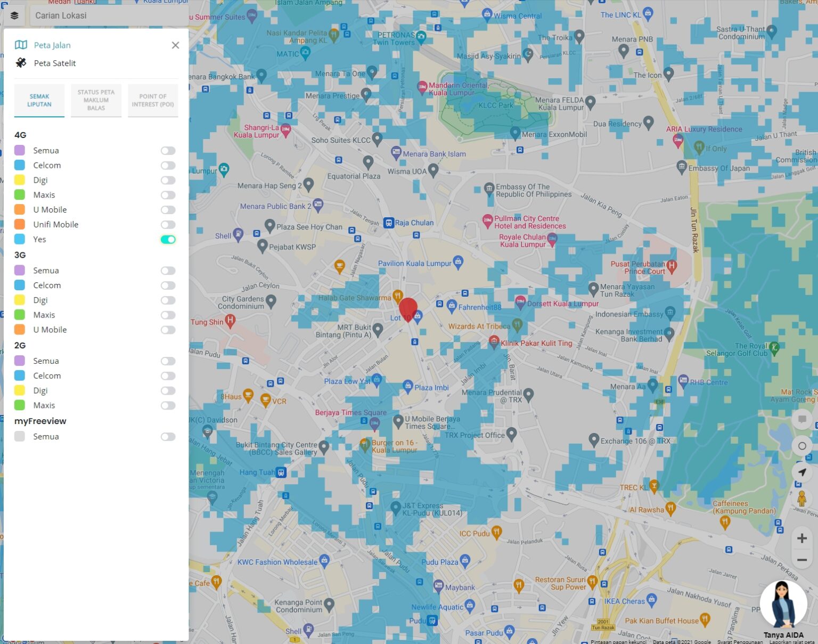
Task: Switch to Status Peta Maklum Balas tab
Action: tap(96, 100)
